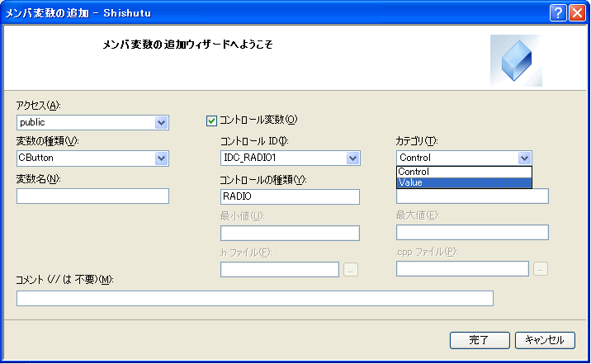Click browse button next to .h file field

[351, 268]
